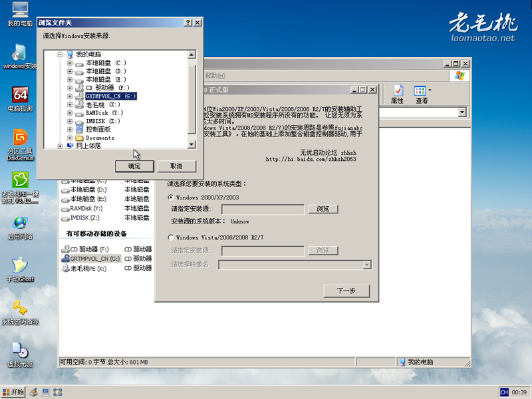Viewport: 532px width, 399px height.
Task: Click the 下一步 next button
Action: coord(346,291)
